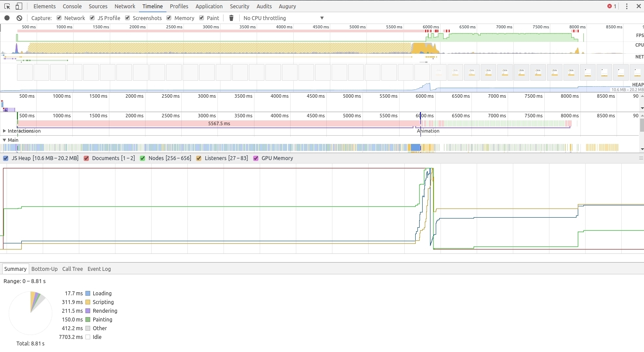Click the FPS overview label
Screen dimensions: 644x352
pyautogui.click(x=640, y=36)
